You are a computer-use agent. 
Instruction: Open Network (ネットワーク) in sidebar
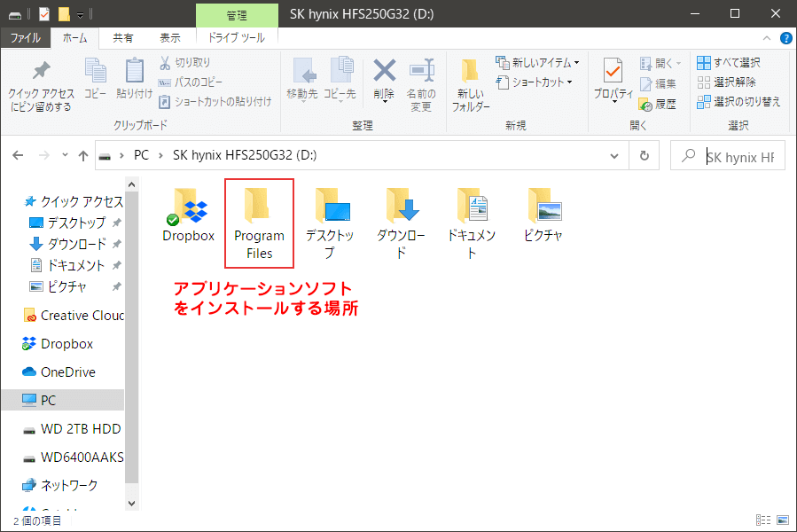pos(60,485)
